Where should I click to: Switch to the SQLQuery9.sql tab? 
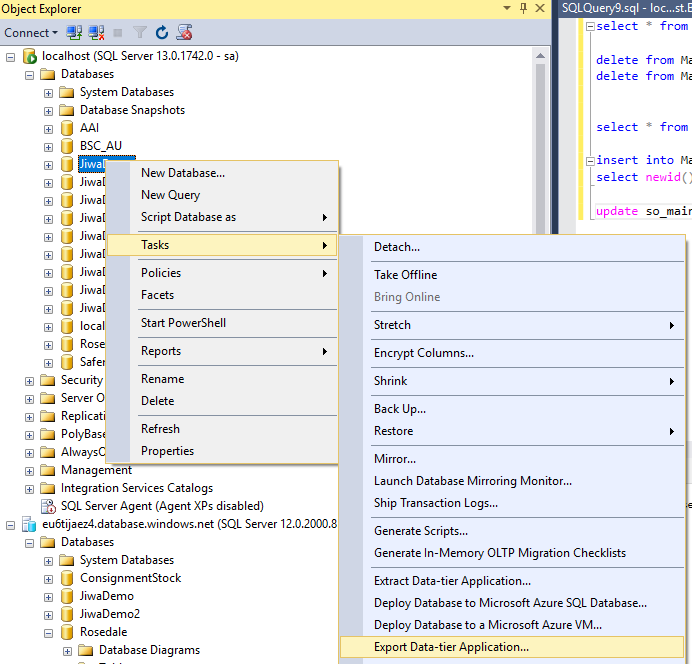[x=626, y=8]
